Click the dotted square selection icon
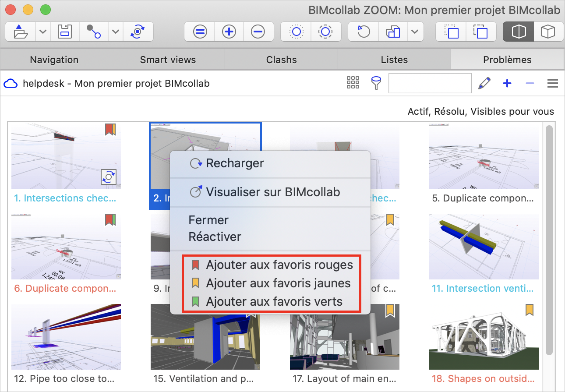 451,32
